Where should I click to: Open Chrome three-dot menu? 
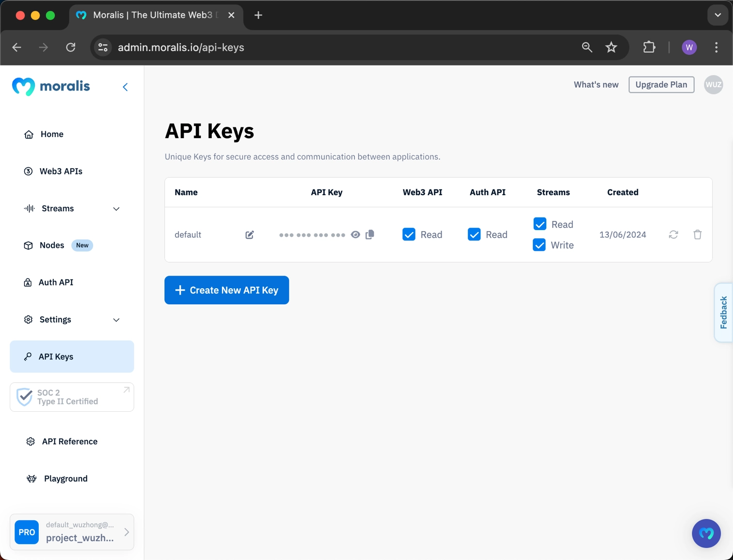click(716, 47)
